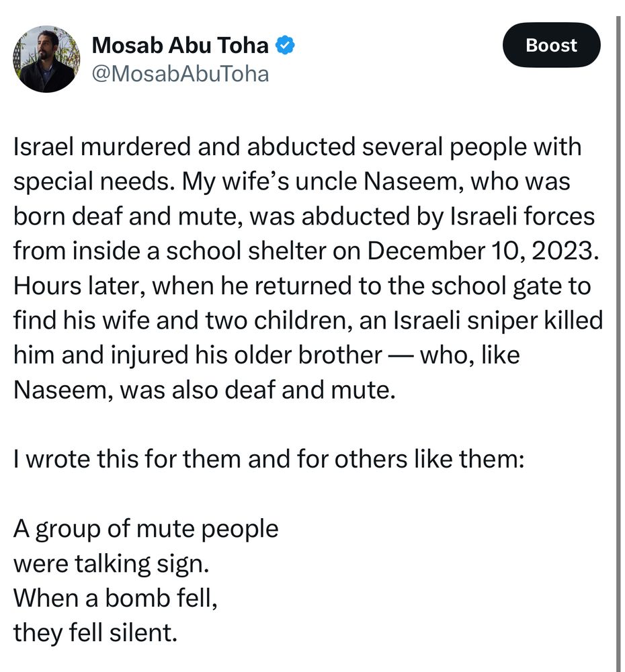The width and height of the screenshot is (625, 672).
Task: Click the vertical scrollbar on the right edge
Action: (x=618, y=336)
